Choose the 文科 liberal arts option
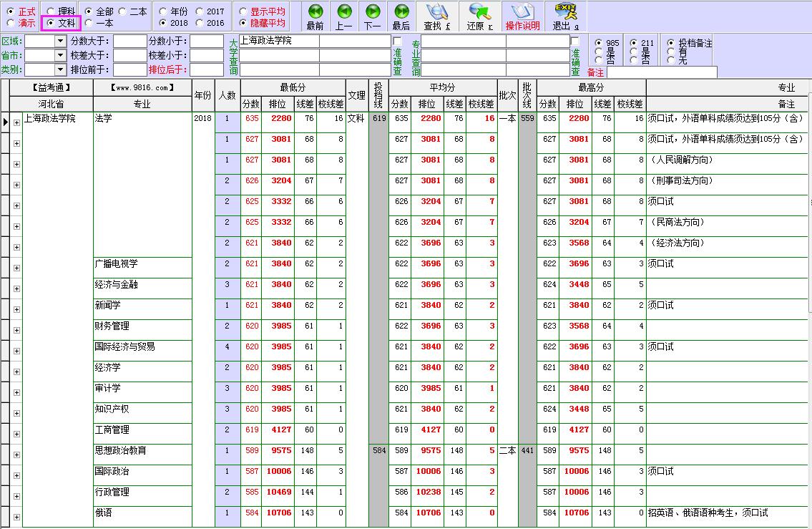This screenshot has height=529, width=812. tap(51, 23)
